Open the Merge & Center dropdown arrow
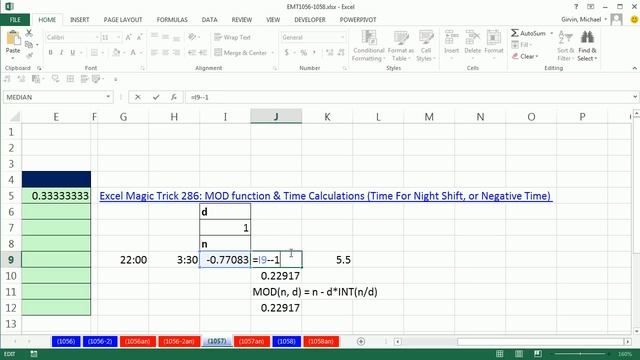 (x=273, y=53)
